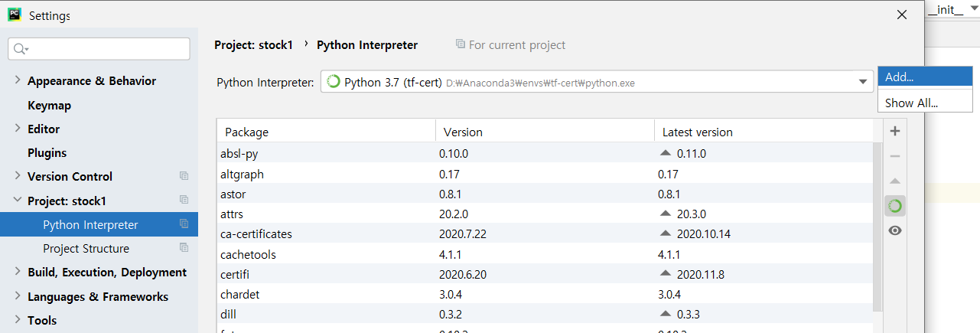Select the cachetools package row
The image size is (980, 333).
[545, 254]
